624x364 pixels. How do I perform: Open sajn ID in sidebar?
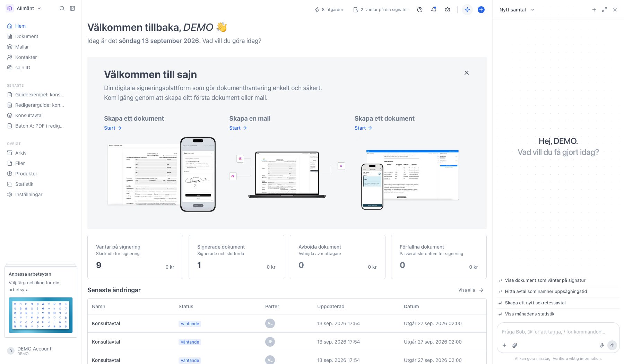[41, 68]
